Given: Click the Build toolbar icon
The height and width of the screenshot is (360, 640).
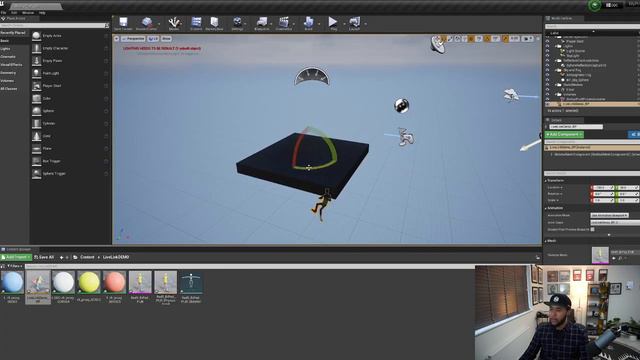Looking at the screenshot, I should click(309, 24).
